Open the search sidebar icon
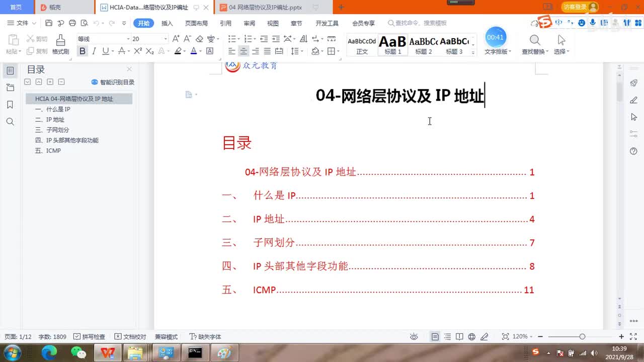This screenshot has width=644, height=362. click(10, 122)
